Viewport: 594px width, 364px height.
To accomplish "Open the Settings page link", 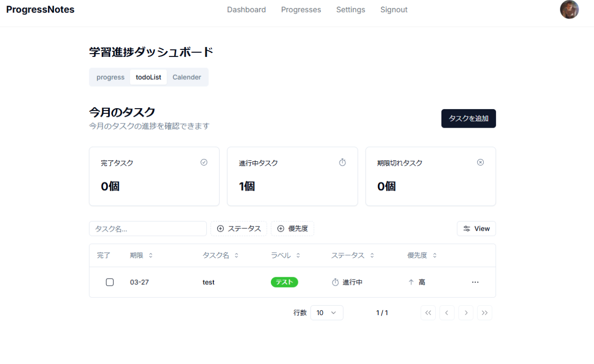I will coord(350,9).
